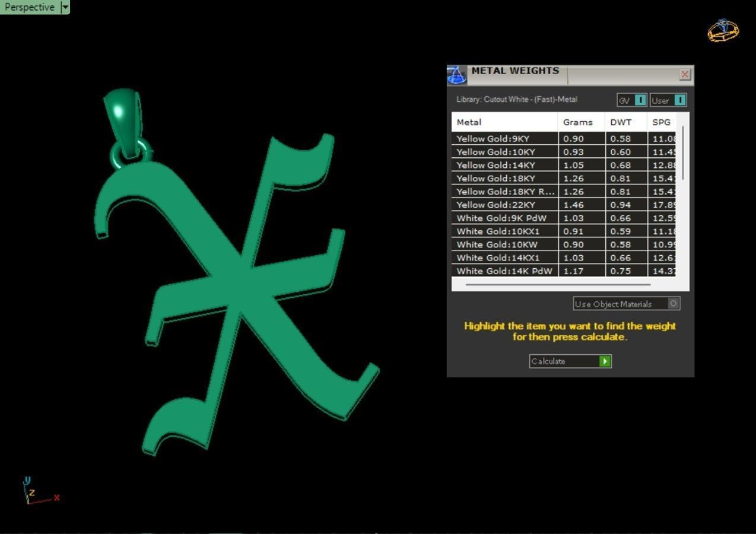The image size is (756, 534).
Task: Select the White Gold:14K PdW row
Action: 564,271
